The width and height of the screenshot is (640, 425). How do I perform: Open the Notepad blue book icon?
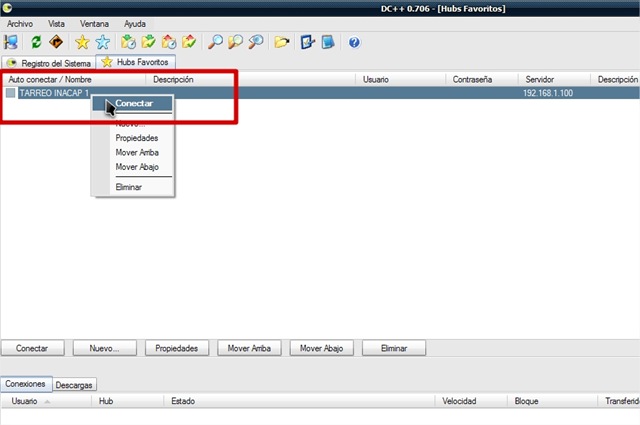pyautogui.click(x=328, y=42)
